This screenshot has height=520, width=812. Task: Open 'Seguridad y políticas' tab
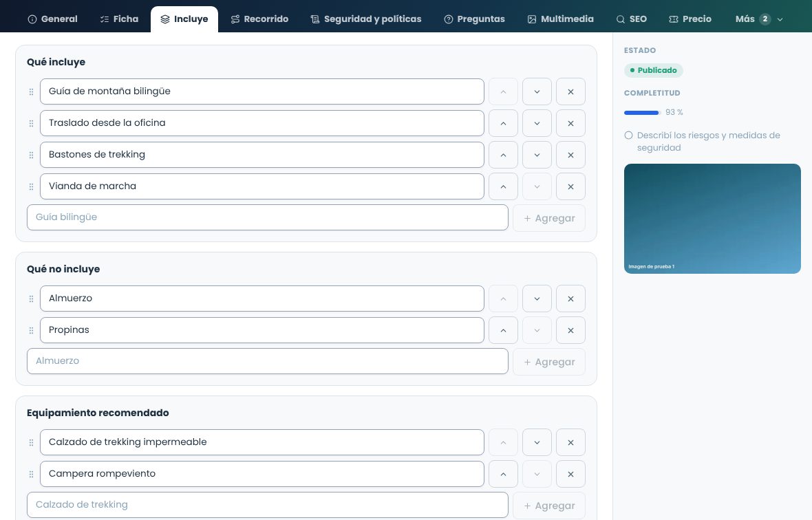[x=365, y=19]
